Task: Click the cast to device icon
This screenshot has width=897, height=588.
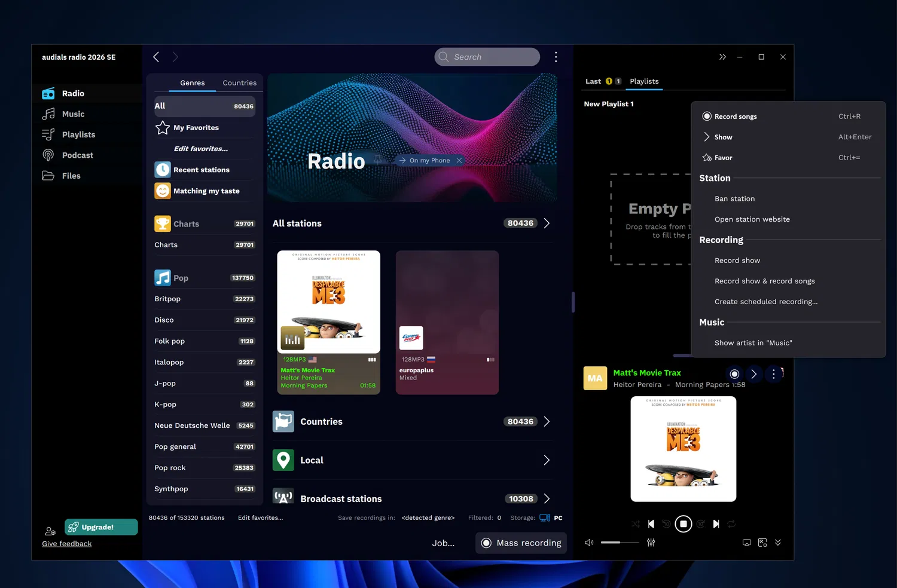Action: [747, 543]
